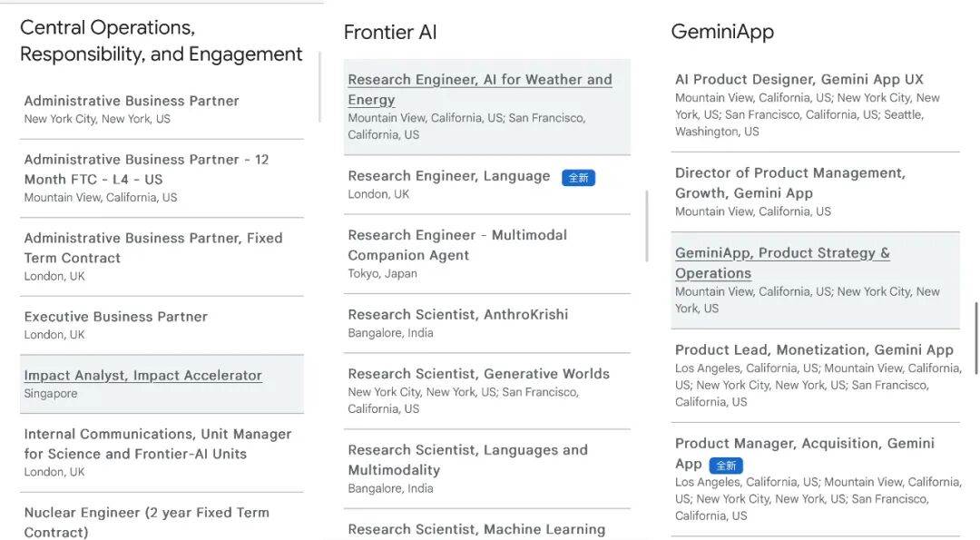Open Administrative Business Partner 12 Month FTC

[x=146, y=169]
